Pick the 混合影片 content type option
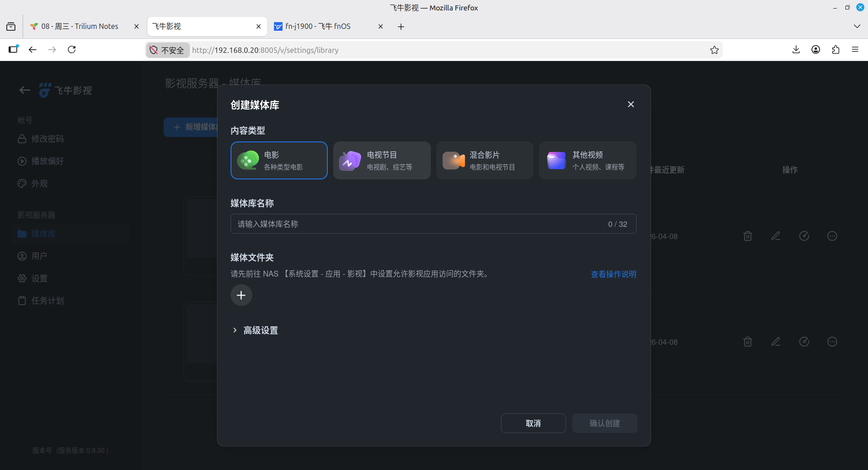This screenshot has width=868, height=470. pyautogui.click(x=484, y=160)
